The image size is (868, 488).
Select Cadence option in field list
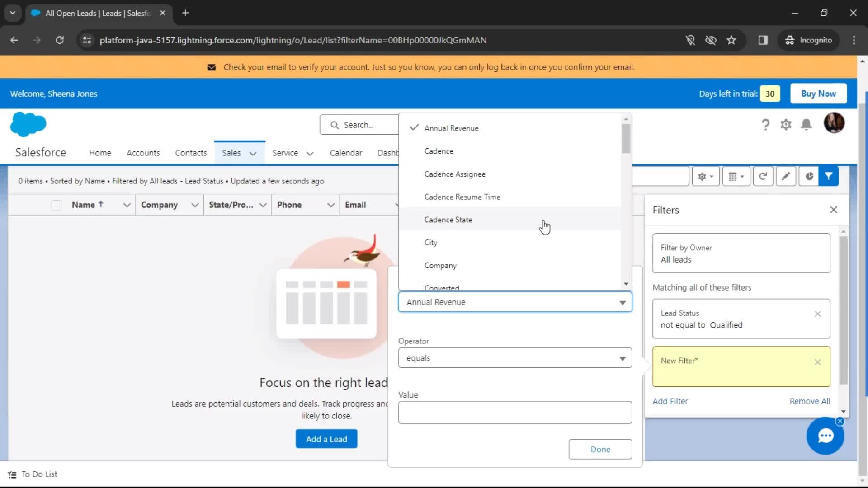(x=510, y=151)
